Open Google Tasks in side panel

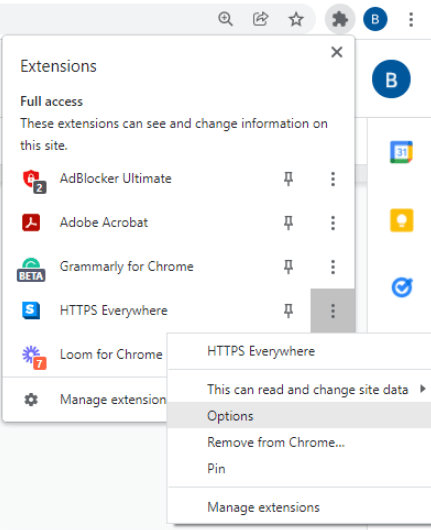coord(402,288)
